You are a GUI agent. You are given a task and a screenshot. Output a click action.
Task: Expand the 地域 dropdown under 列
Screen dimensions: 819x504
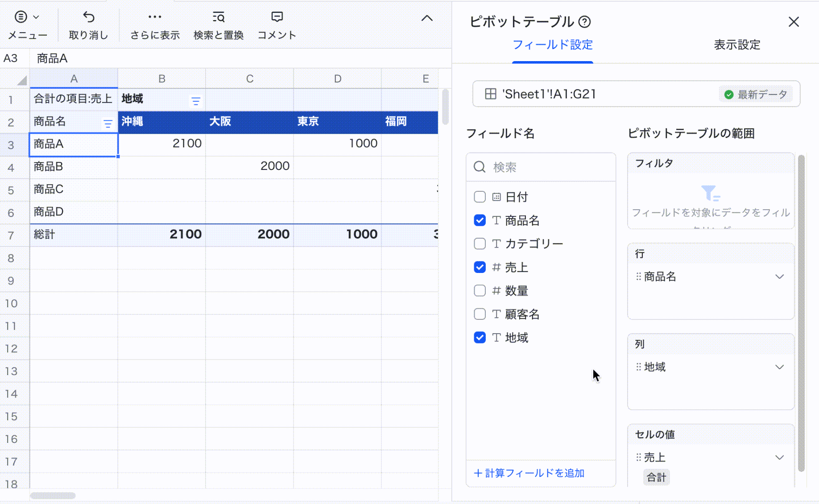point(780,367)
